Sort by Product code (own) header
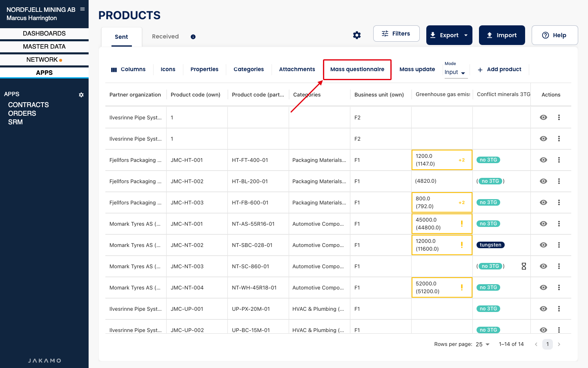This screenshot has height=368, width=588. (x=196, y=95)
